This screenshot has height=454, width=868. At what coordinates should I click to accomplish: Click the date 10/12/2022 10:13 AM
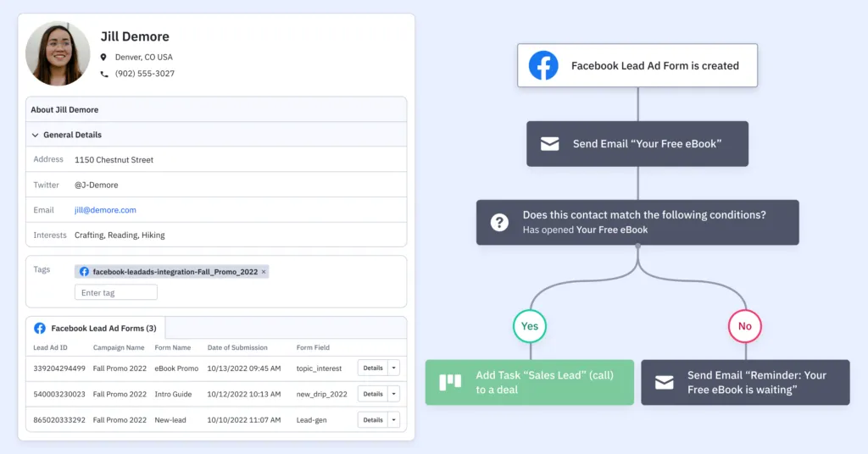[x=244, y=394]
